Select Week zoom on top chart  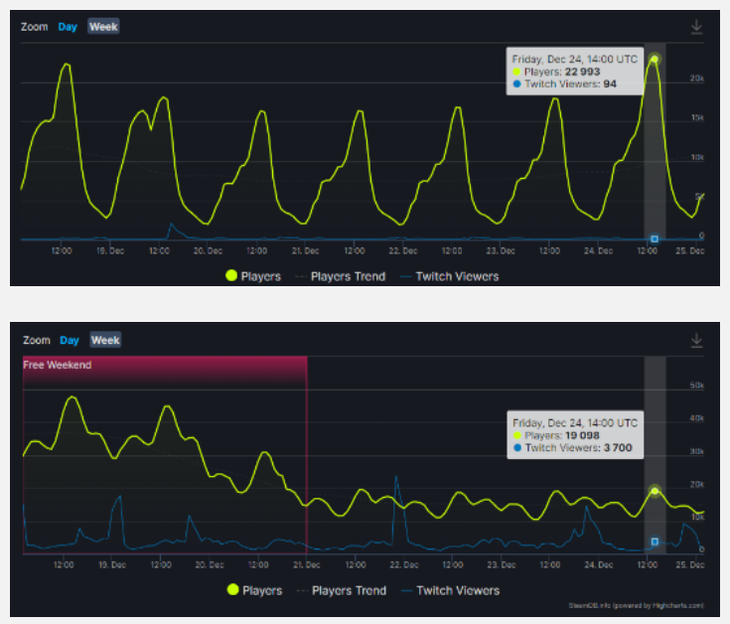coord(103,27)
